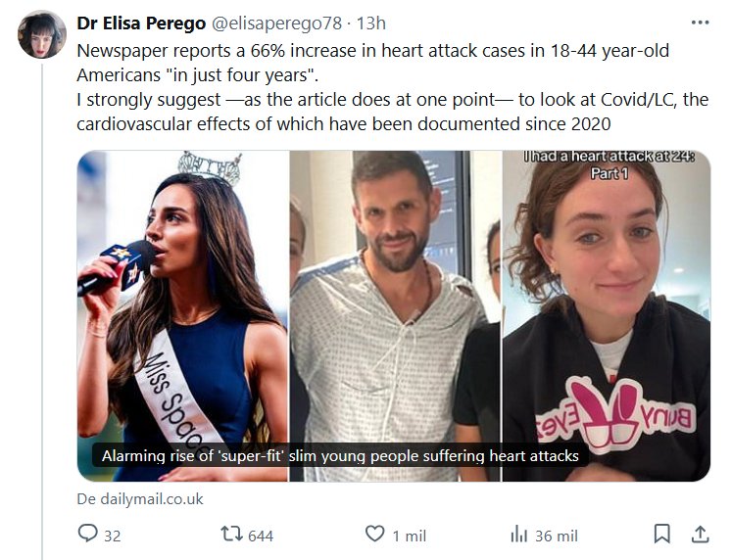This screenshot has height=560, width=731.
Task: Open the three-dot more options menu
Action: [x=700, y=23]
